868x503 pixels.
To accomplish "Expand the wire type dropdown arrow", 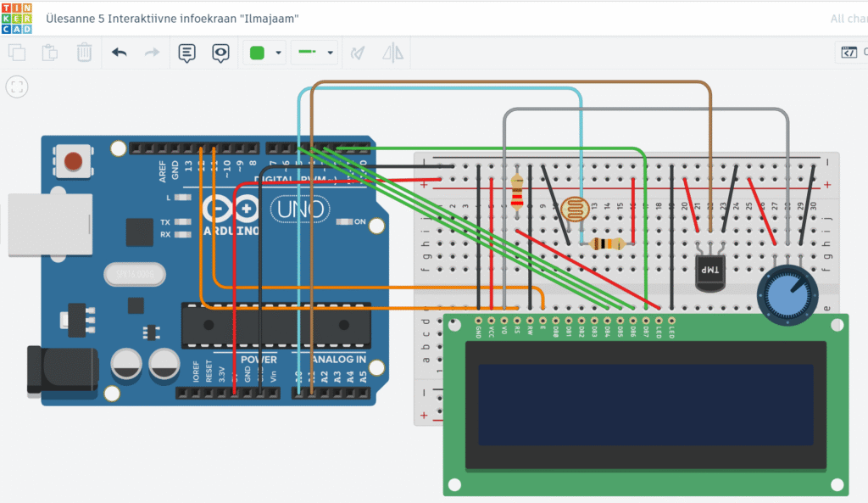I will [x=330, y=53].
